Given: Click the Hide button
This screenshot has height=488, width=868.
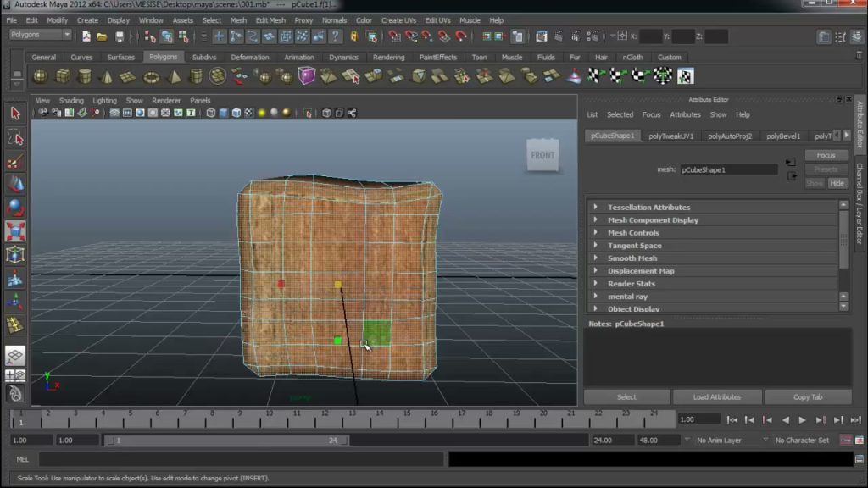Looking at the screenshot, I should click(837, 183).
